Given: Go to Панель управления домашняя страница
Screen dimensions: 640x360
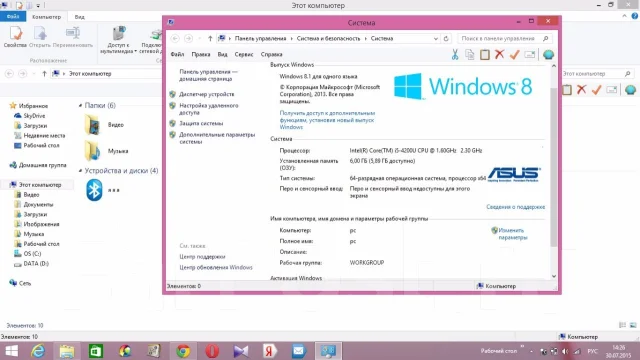Looking at the screenshot, I should click(209, 75).
